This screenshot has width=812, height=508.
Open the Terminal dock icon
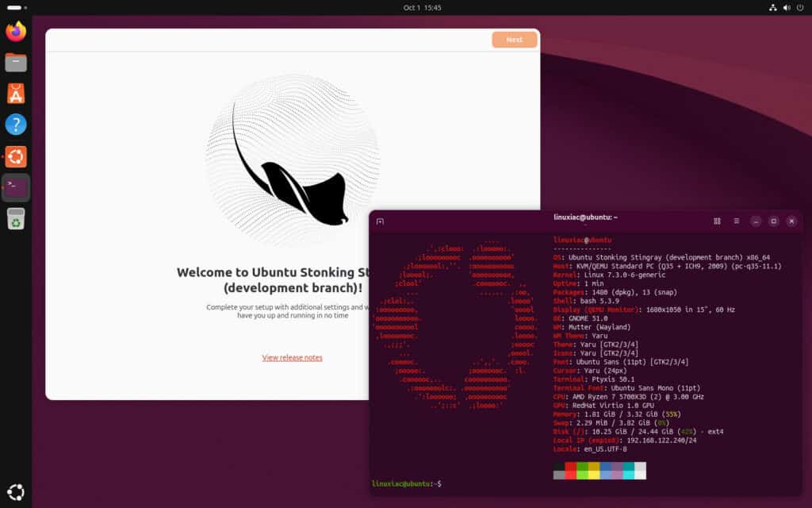point(16,187)
